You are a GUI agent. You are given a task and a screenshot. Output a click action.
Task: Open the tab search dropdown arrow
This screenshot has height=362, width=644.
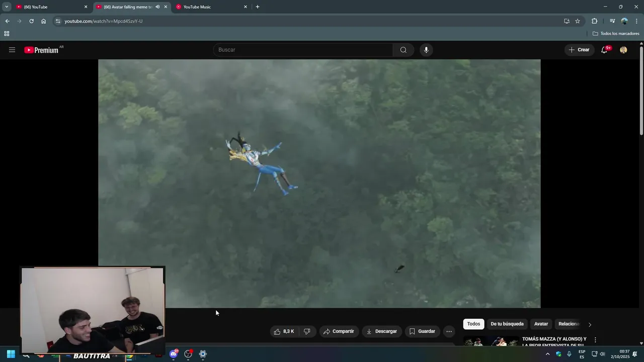pyautogui.click(x=7, y=7)
